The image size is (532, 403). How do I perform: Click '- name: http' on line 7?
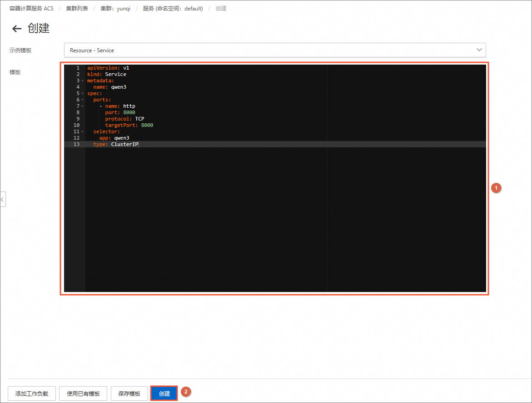pyautogui.click(x=117, y=106)
